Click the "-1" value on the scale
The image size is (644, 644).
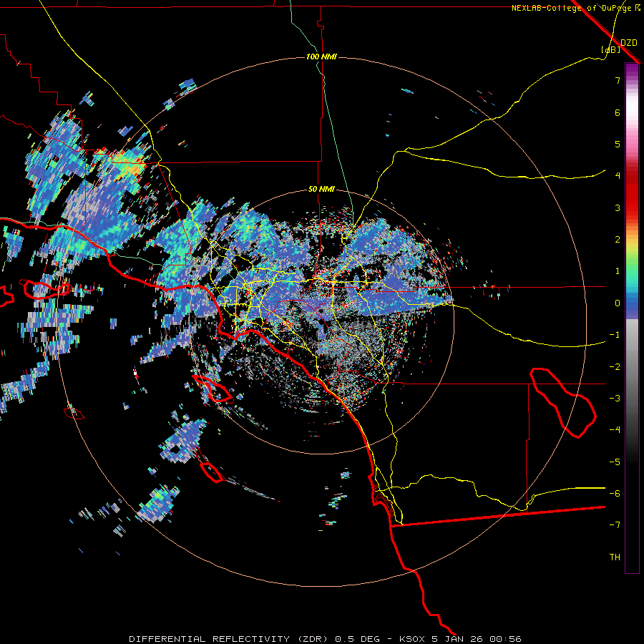pyautogui.click(x=615, y=335)
